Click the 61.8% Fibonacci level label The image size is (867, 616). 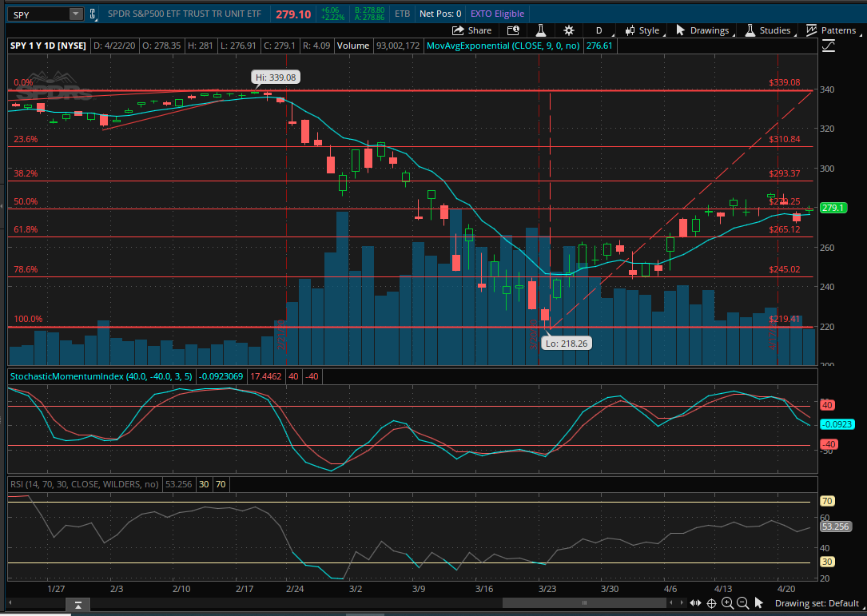tap(26, 229)
